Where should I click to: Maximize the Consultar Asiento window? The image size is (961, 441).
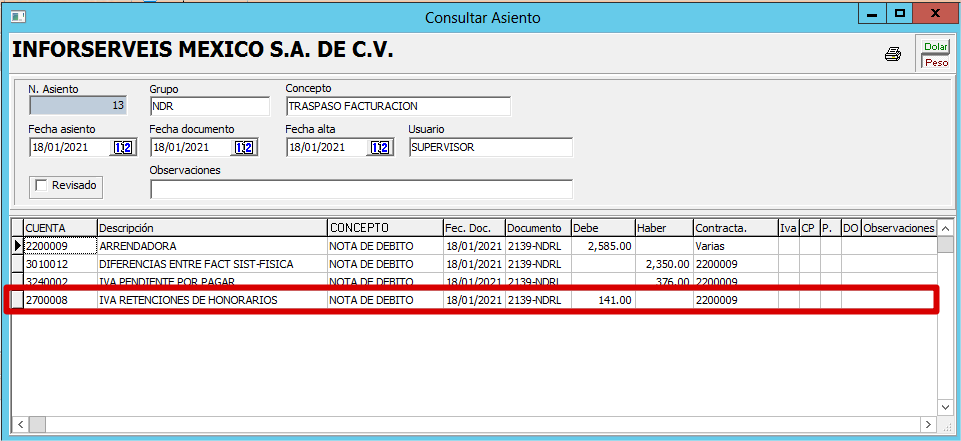[x=899, y=13]
